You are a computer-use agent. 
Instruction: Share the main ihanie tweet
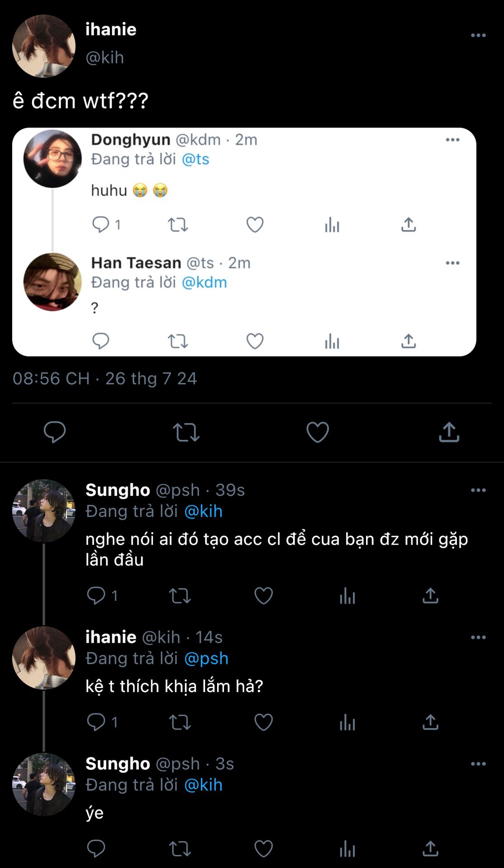click(x=449, y=432)
